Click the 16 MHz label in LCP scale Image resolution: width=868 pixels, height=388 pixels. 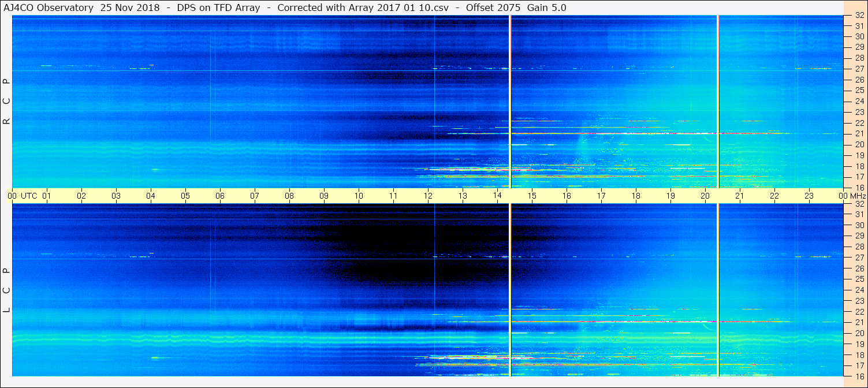859,376
